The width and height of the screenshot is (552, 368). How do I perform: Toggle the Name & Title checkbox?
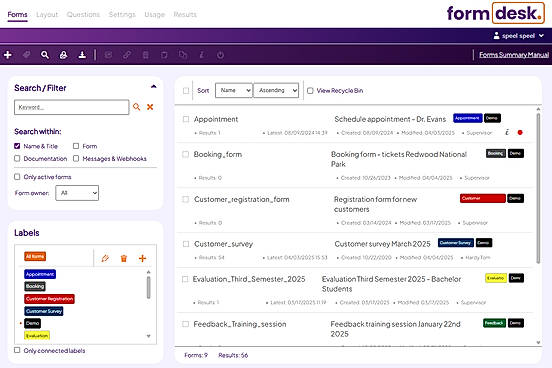[17, 146]
